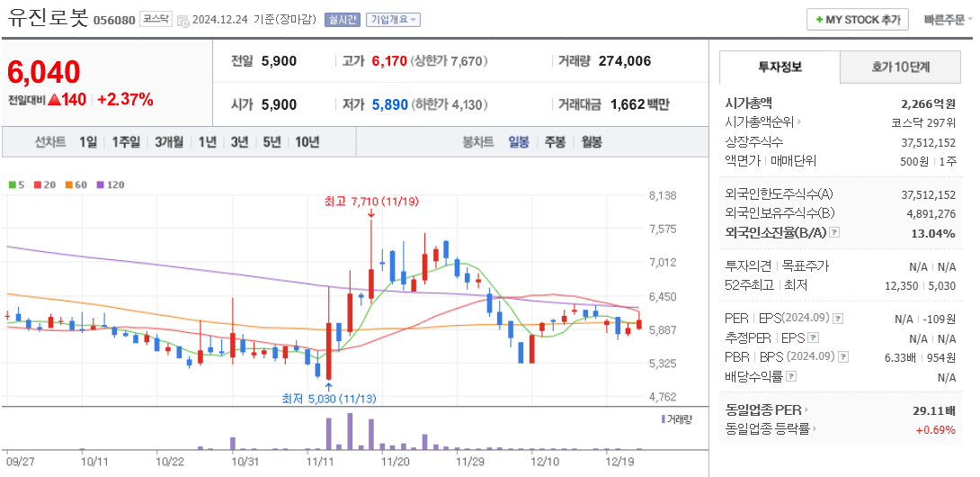The height and width of the screenshot is (477, 980).
Task: Click the 최저 5,030 (11/13) chart marker
Action: tap(329, 398)
